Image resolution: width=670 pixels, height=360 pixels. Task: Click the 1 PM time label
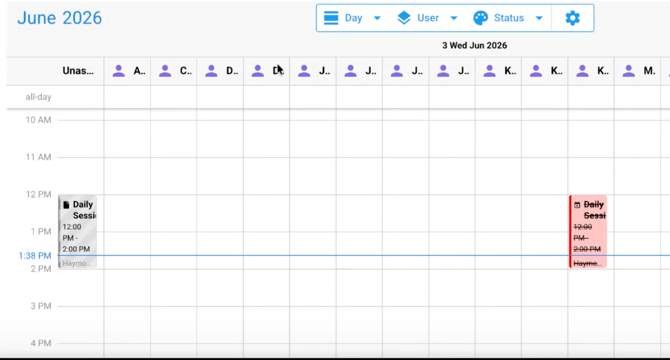[41, 231]
